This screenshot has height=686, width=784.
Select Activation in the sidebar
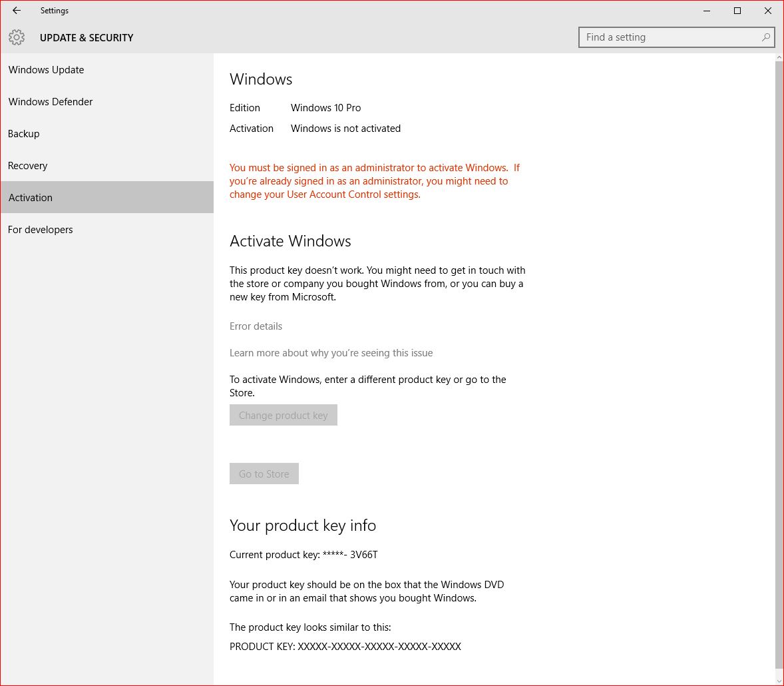107,197
